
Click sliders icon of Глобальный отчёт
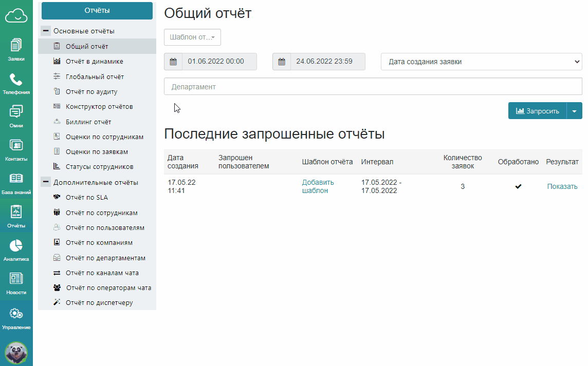click(x=57, y=76)
